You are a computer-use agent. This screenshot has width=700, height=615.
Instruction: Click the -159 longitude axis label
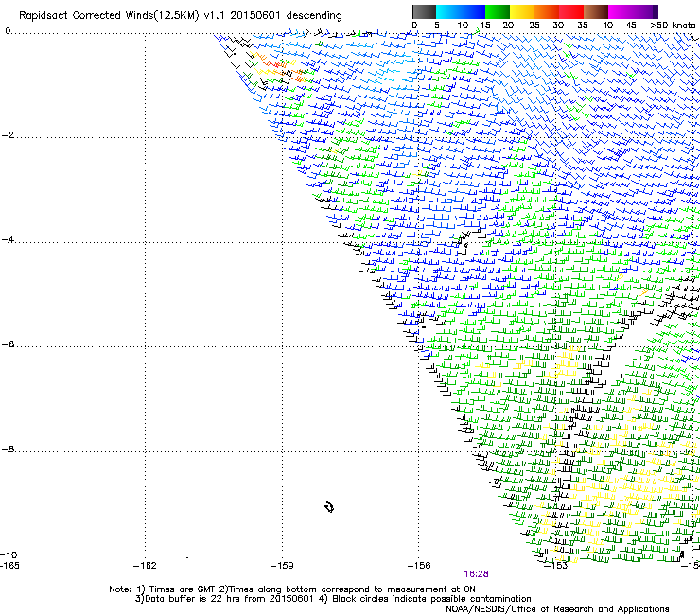pos(282,566)
